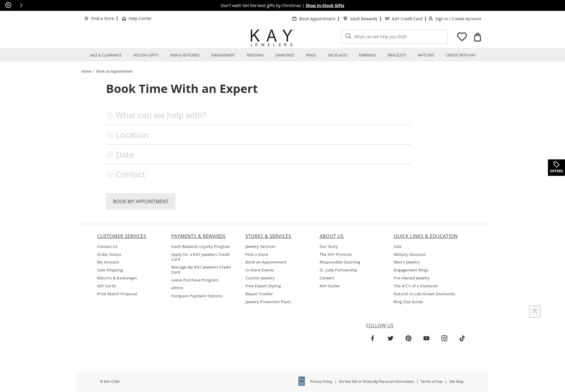565x392 pixels.
Task: Click the Responsible Jewellery Council badge
Action: [x=302, y=381]
